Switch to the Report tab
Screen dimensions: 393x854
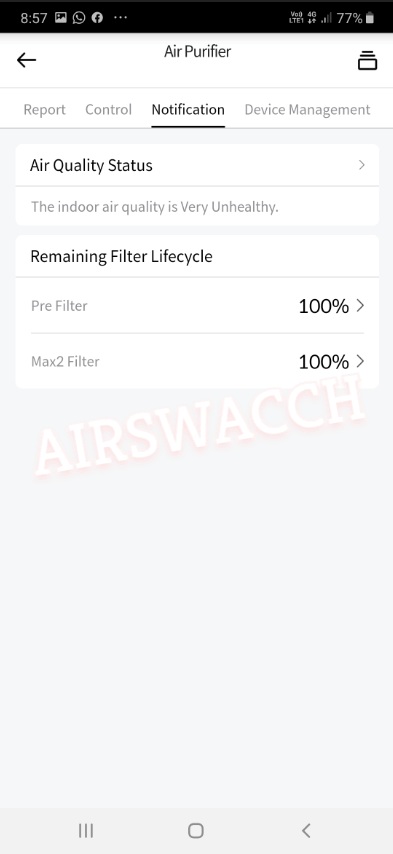45,110
